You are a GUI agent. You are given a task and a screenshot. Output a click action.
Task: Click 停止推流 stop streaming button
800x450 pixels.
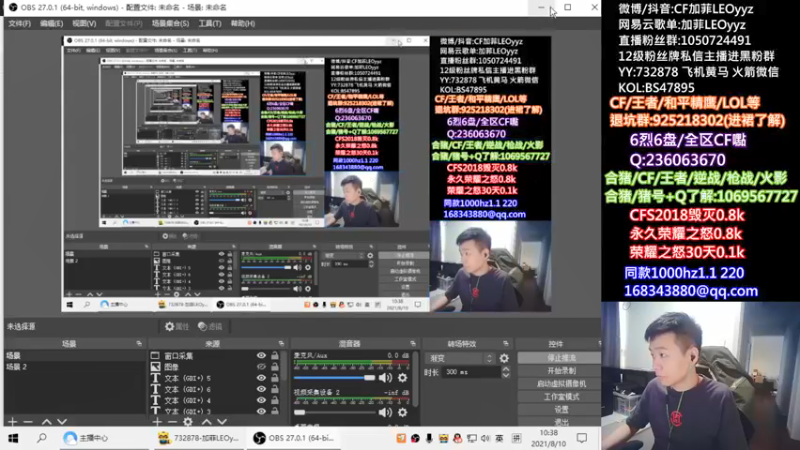tap(560, 358)
